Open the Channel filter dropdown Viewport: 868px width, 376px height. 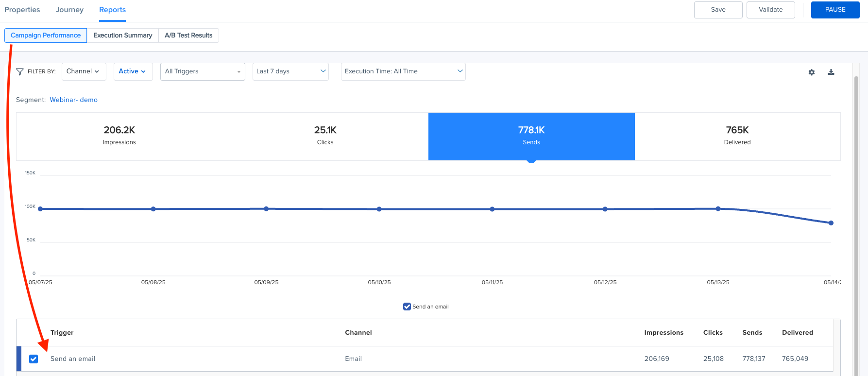pos(84,71)
